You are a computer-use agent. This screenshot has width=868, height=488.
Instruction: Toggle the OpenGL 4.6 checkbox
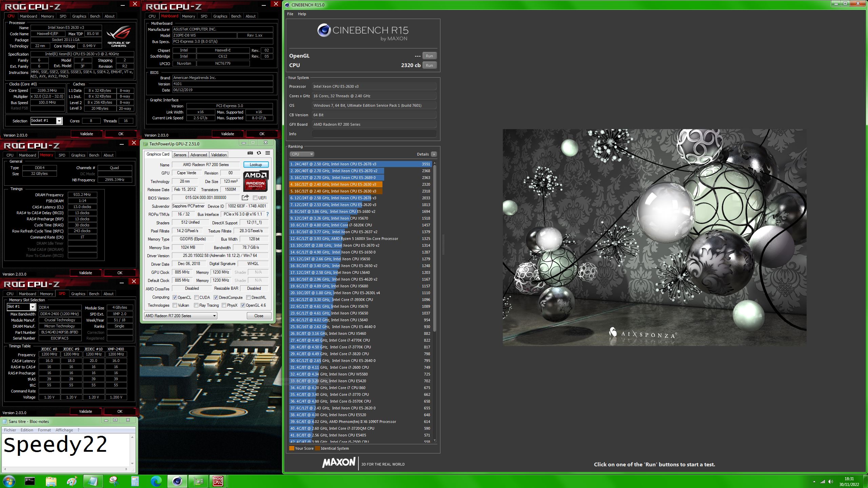click(243, 305)
